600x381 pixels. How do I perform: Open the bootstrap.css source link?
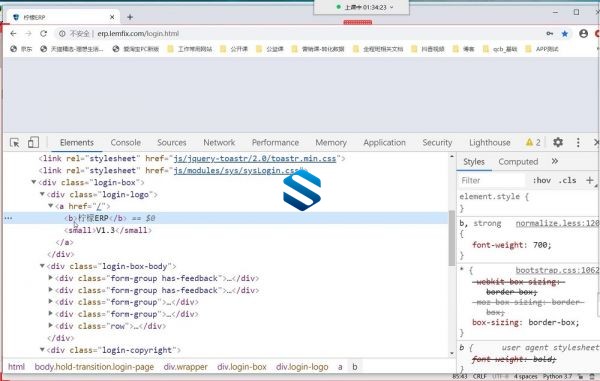click(x=557, y=270)
